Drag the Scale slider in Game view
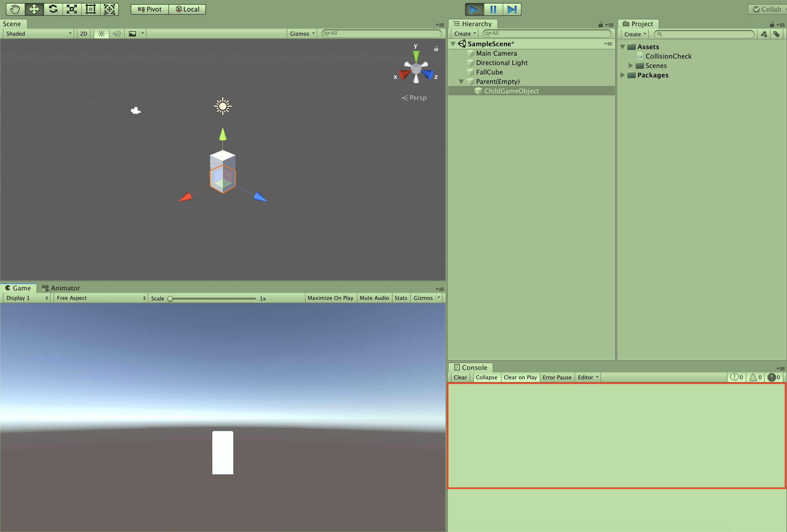This screenshot has width=787, height=532. 172,297
